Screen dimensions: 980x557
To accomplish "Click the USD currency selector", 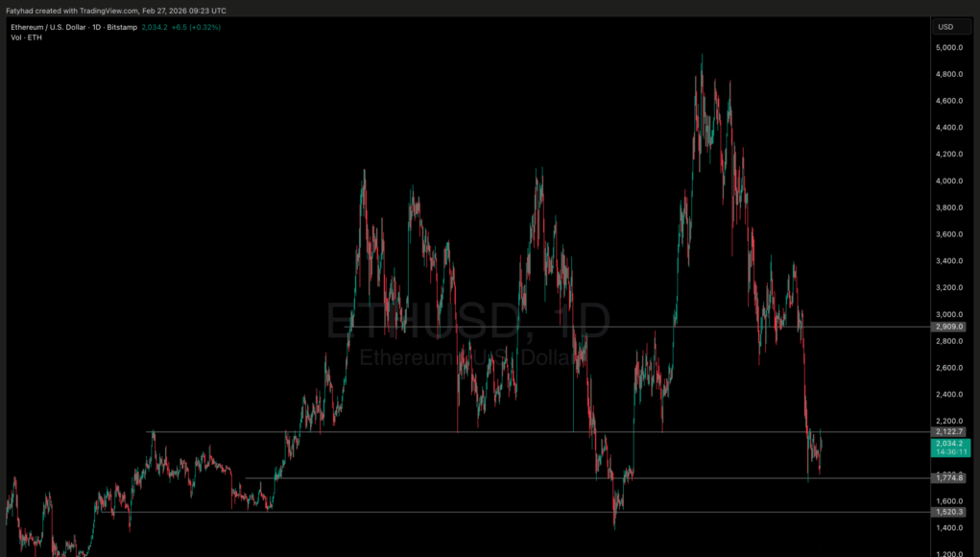I will (945, 27).
